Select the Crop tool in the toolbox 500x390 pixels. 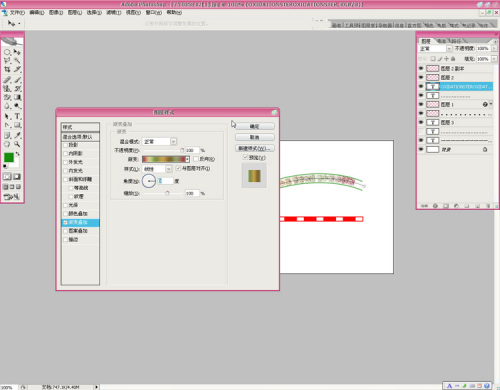pyautogui.click(x=7, y=69)
